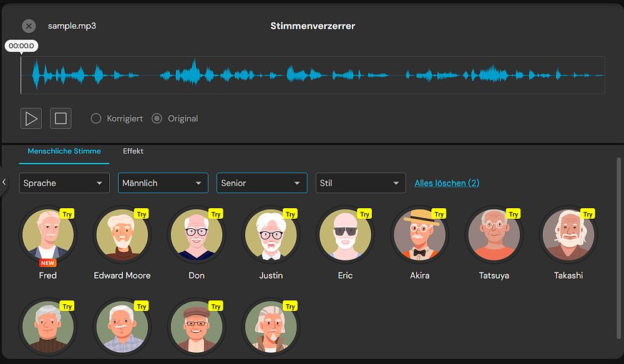Image resolution: width=624 pixels, height=364 pixels.
Task: Click the sample.mp3 file name
Action: [72, 26]
